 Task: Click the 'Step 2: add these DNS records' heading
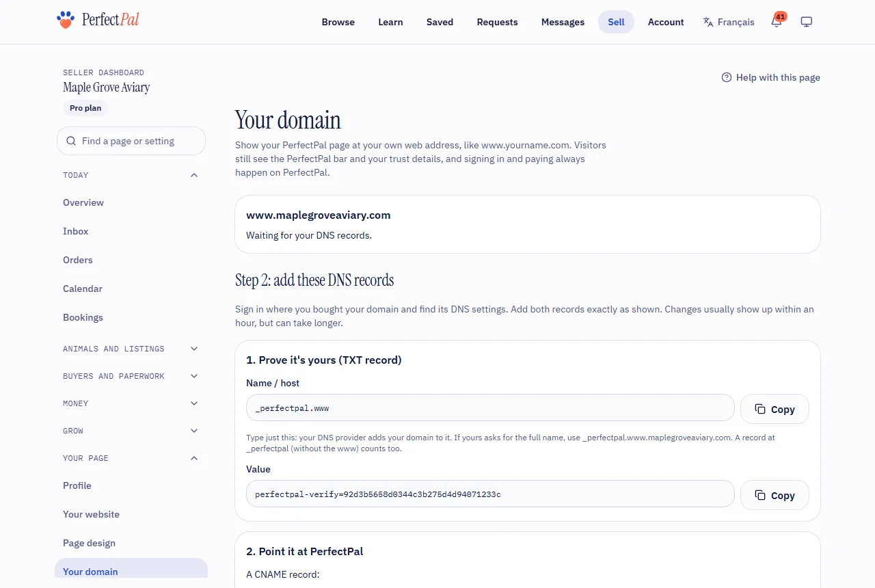pos(314,280)
